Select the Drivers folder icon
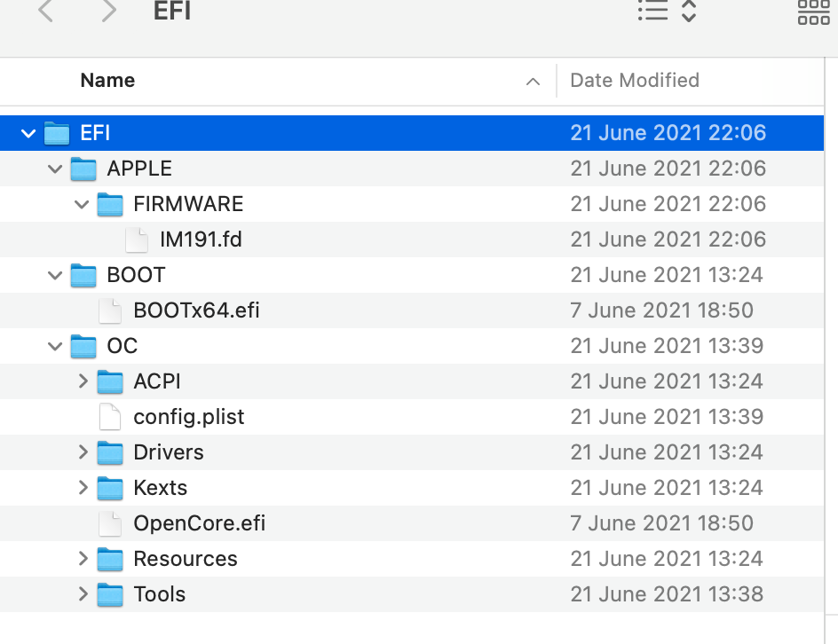 (110, 452)
